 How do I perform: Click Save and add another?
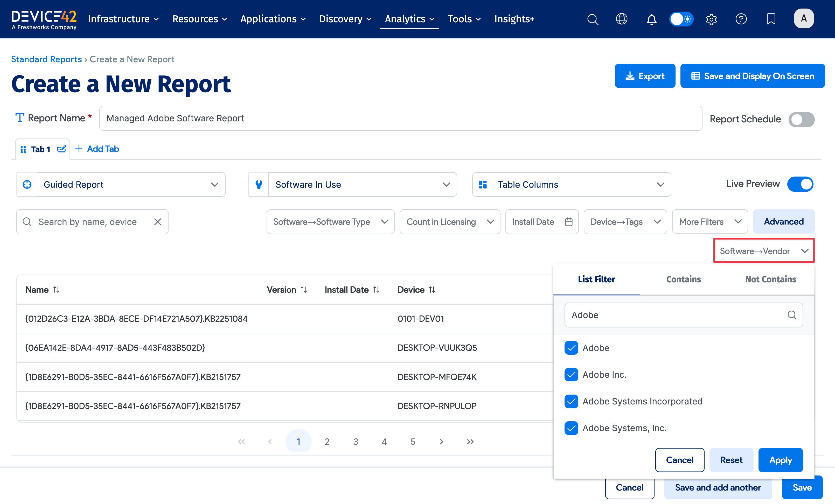pyautogui.click(x=718, y=488)
